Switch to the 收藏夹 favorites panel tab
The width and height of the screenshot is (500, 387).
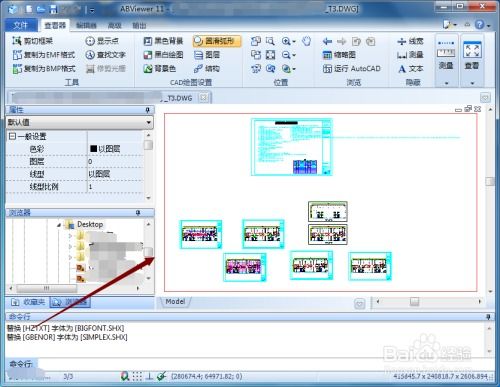click(29, 302)
